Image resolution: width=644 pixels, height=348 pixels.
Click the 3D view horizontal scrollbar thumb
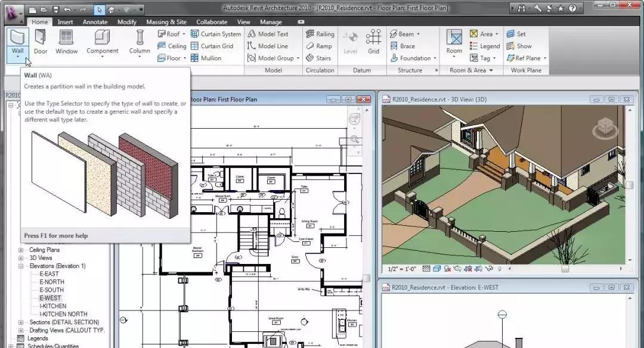(x=564, y=269)
